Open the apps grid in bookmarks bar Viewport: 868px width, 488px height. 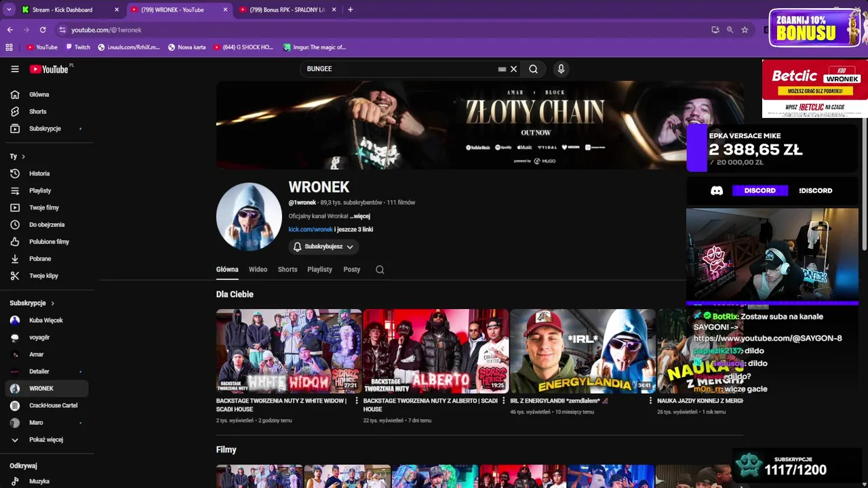[x=9, y=47]
